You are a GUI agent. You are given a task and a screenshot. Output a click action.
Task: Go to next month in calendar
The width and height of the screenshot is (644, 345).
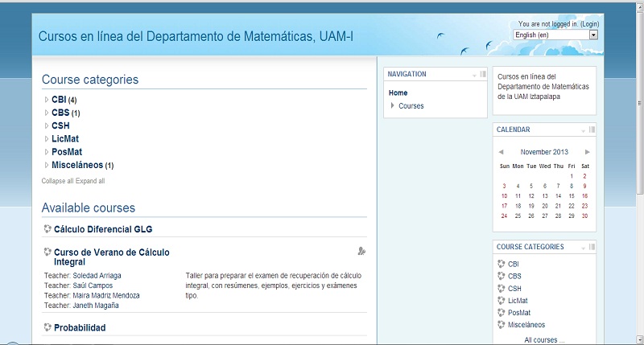point(588,152)
